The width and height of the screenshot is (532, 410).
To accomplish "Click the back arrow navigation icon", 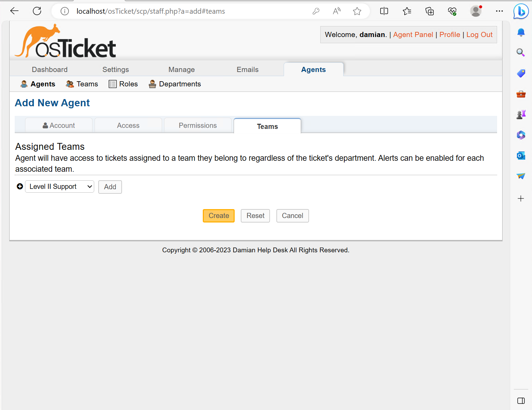I will coord(14,11).
